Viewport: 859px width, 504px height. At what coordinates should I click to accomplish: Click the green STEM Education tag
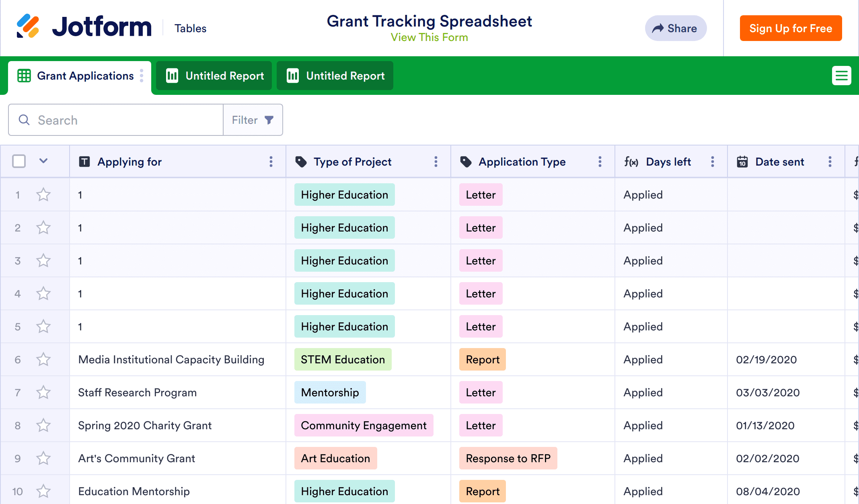click(343, 359)
